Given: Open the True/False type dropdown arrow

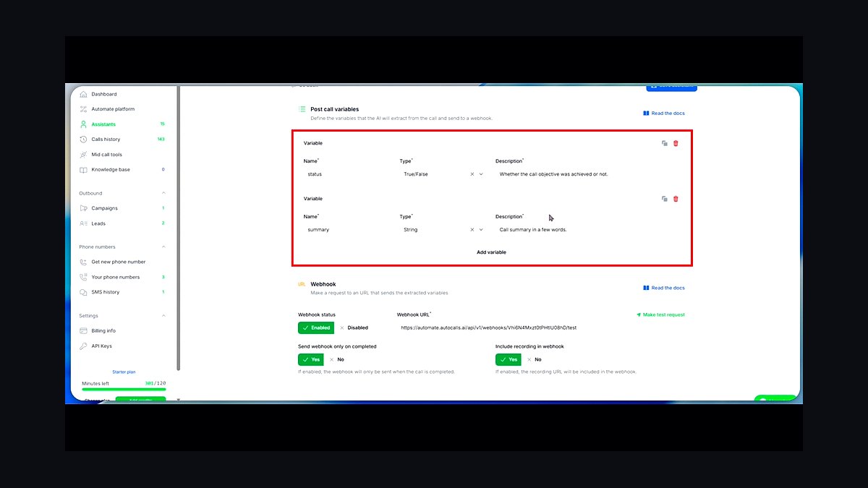Looking at the screenshot, I should pyautogui.click(x=481, y=174).
